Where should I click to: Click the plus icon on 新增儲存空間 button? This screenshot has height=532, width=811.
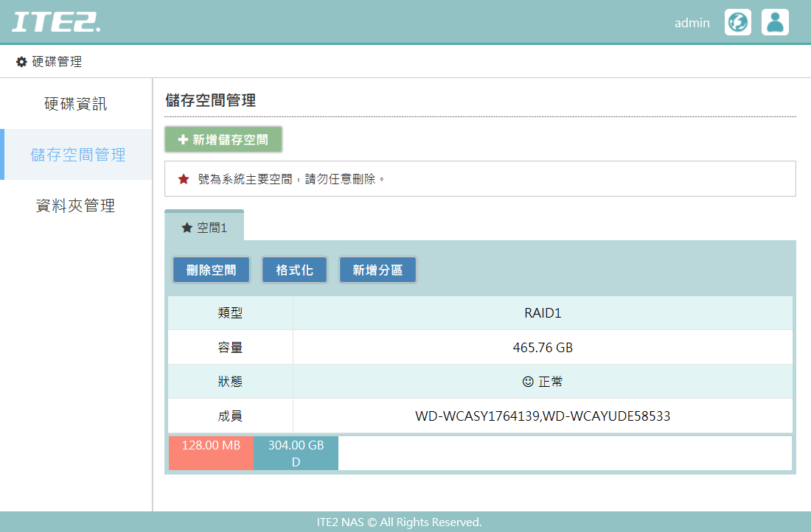183,139
